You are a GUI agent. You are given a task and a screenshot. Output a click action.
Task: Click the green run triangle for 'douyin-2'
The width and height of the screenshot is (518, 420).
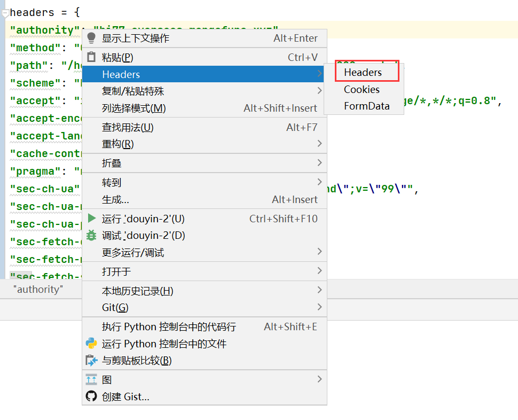(91, 219)
